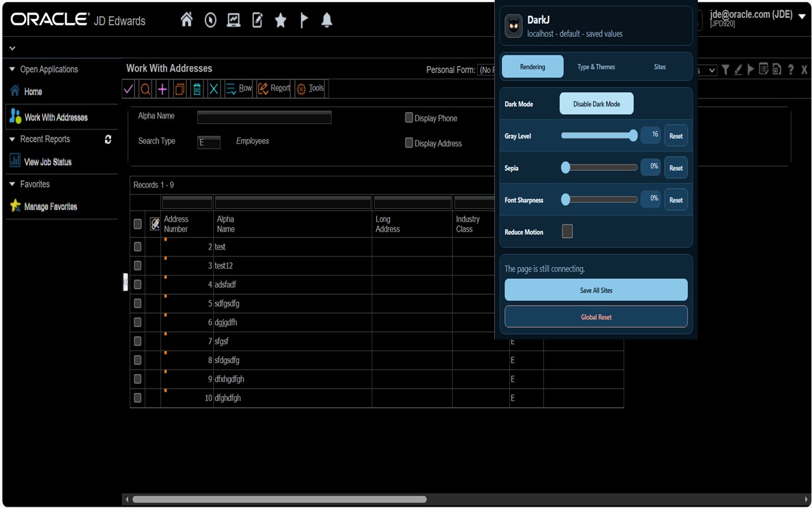The width and height of the screenshot is (812, 508).
Task: Click the Sepia slider
Action: click(599, 168)
